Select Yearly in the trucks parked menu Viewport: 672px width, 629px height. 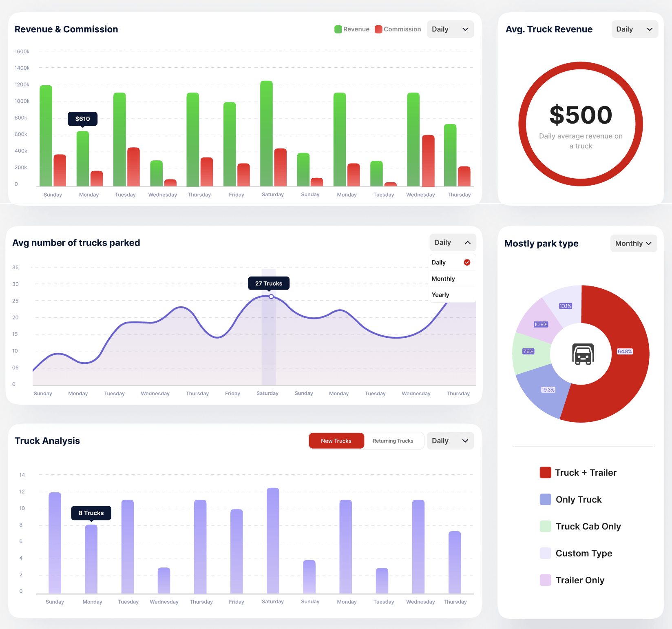(x=453, y=295)
